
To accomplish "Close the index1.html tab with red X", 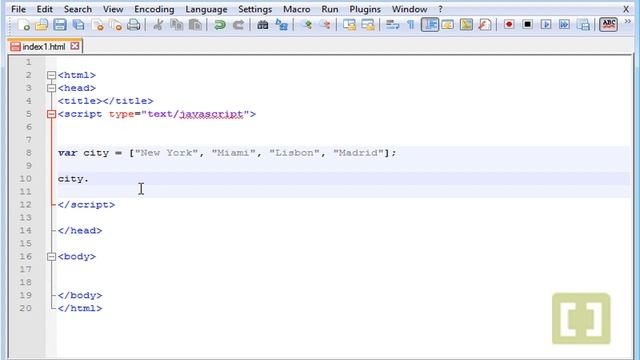I will coord(75,46).
